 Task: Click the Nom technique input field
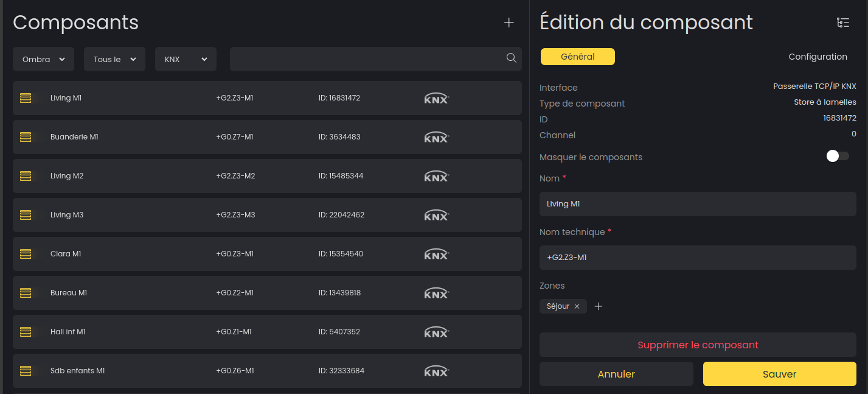[x=698, y=258]
